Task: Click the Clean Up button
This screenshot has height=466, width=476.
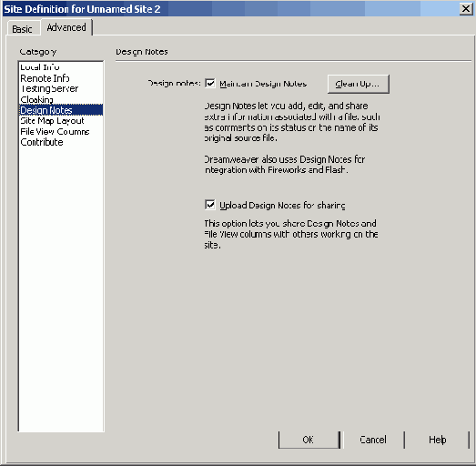Action: pos(359,84)
